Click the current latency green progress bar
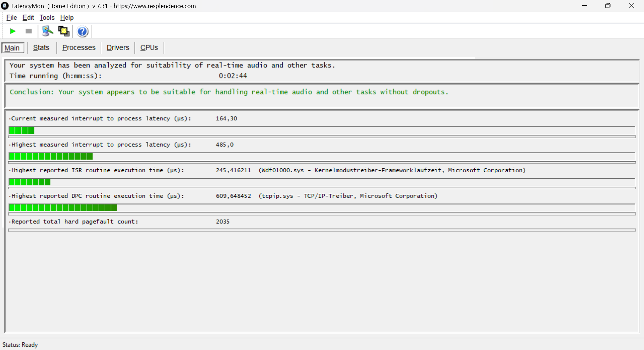The height and width of the screenshot is (350, 644). (x=322, y=130)
